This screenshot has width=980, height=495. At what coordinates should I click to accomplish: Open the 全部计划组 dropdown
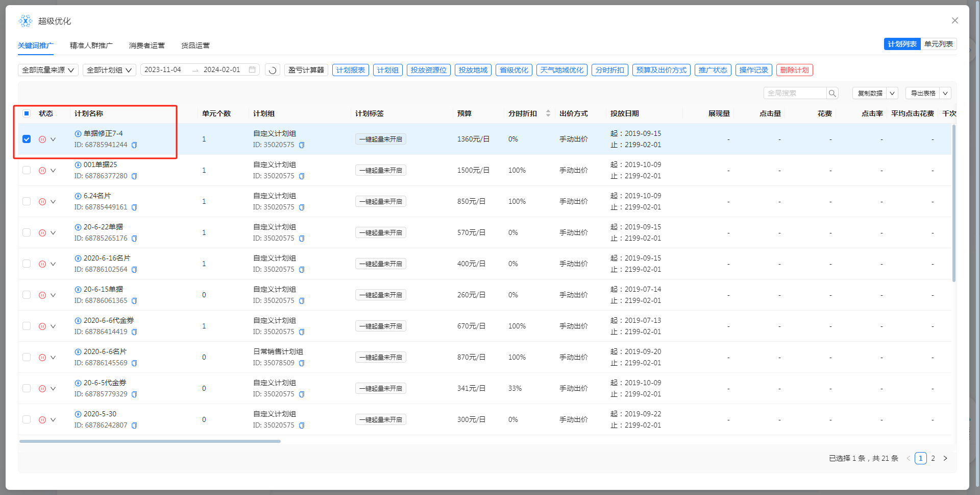click(x=109, y=70)
